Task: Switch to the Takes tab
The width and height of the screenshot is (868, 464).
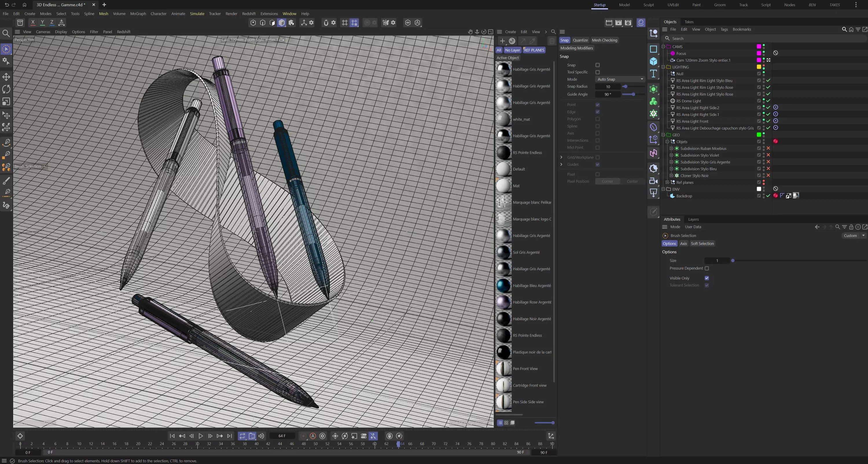Action: click(x=689, y=22)
